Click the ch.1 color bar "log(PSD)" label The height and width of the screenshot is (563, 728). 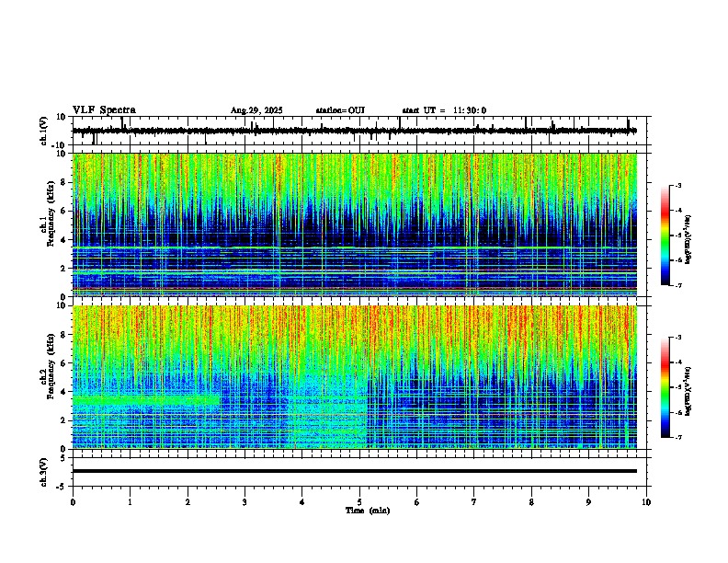pos(688,239)
